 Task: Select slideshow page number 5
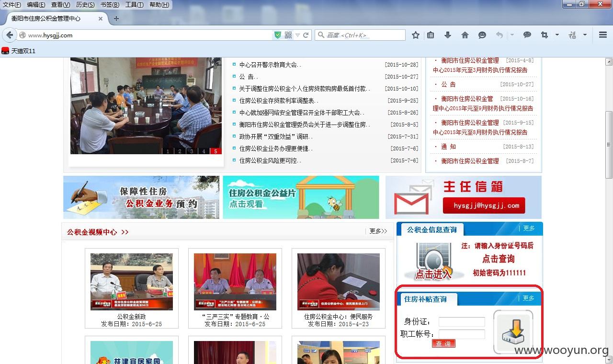(x=216, y=151)
